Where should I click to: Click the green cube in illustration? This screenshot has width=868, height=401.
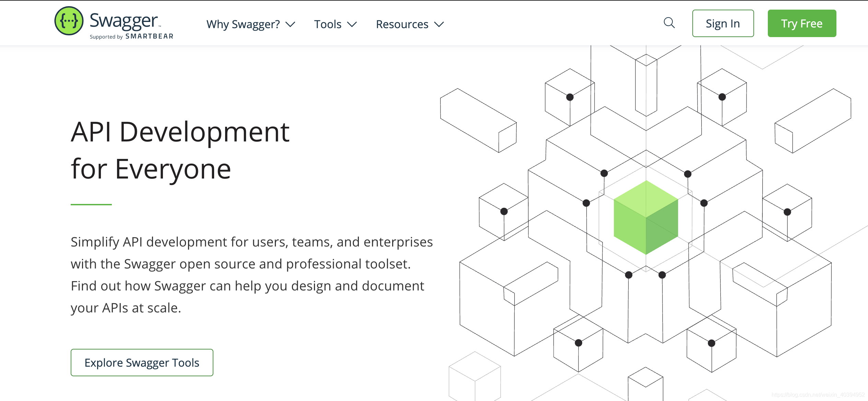pos(646,217)
